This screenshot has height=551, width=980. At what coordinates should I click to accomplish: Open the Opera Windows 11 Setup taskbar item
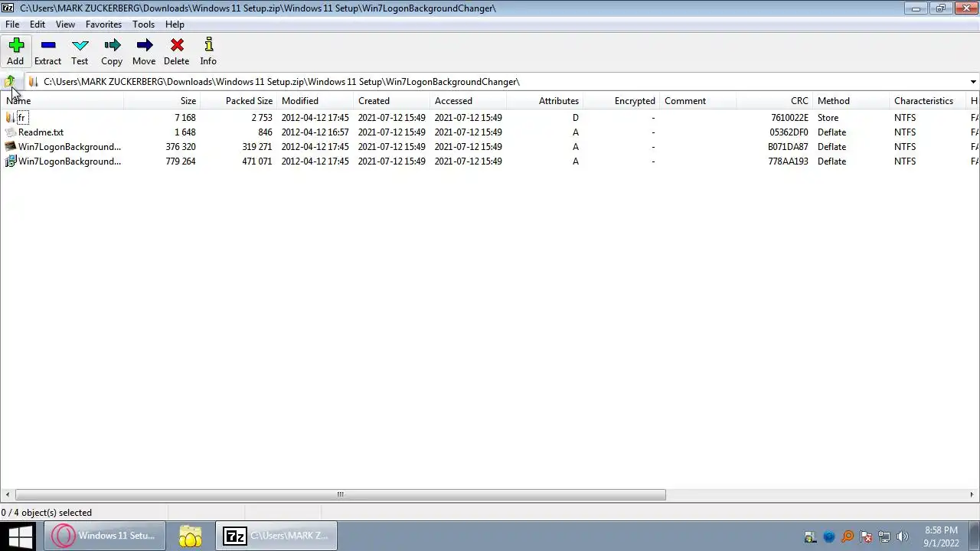(x=104, y=536)
